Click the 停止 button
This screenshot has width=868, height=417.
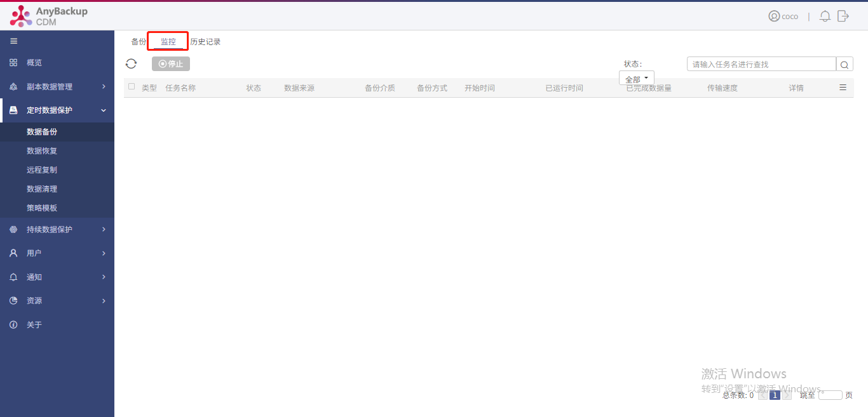click(171, 63)
